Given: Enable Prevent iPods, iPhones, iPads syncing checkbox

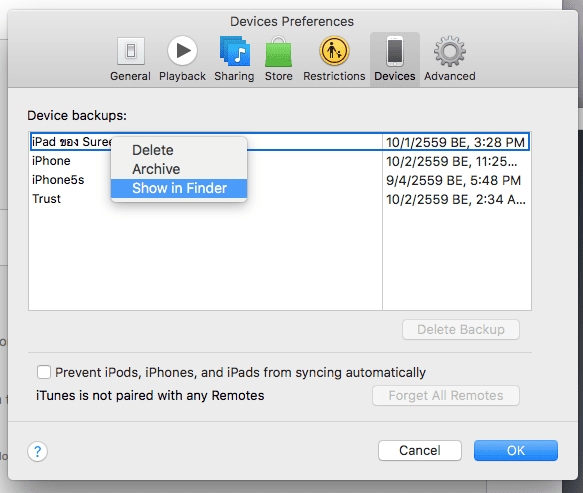Looking at the screenshot, I should [x=44, y=372].
